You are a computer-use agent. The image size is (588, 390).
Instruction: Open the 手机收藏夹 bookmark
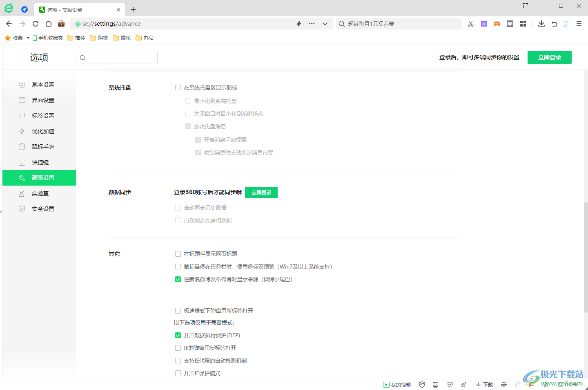(48, 38)
